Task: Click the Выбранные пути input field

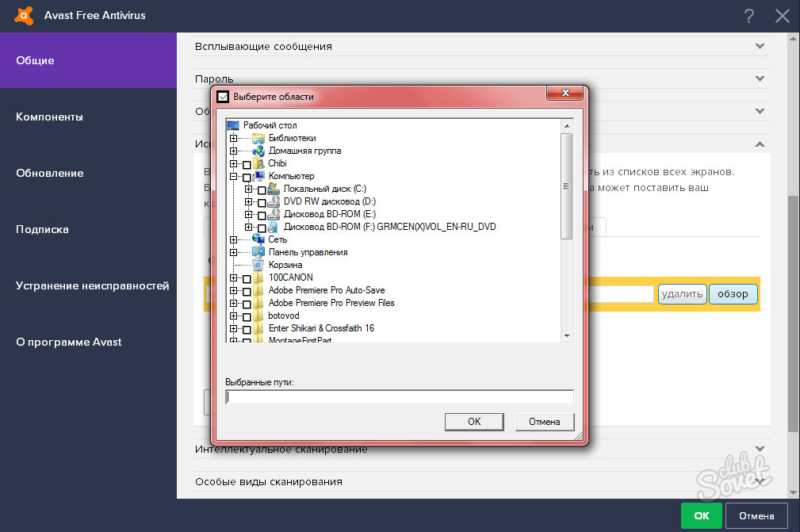Action: pyautogui.click(x=399, y=397)
